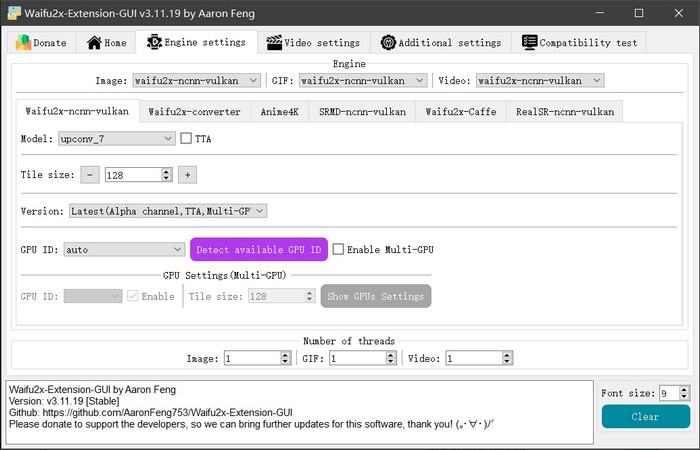Adjust the Image threads spinner arrows
700x450 pixels.
click(286, 358)
